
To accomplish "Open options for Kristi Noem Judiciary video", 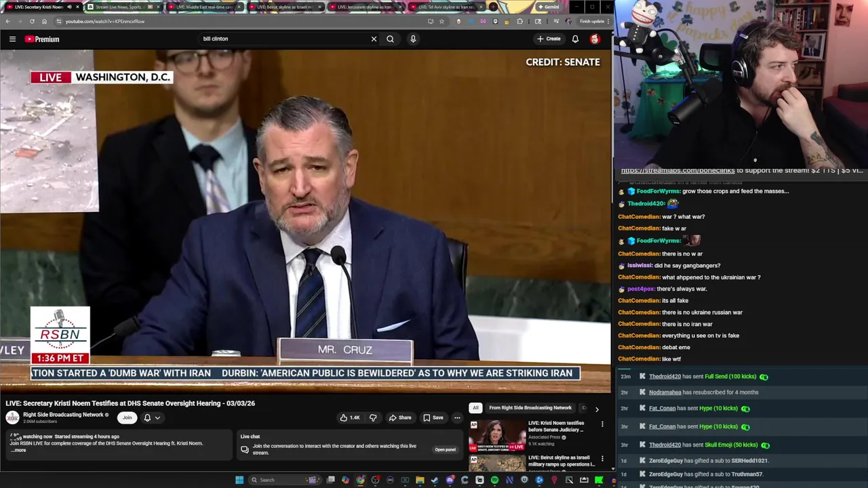I will pos(602,424).
